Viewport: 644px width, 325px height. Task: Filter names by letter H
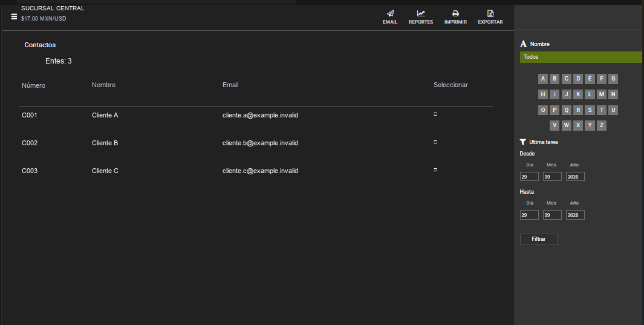pyautogui.click(x=543, y=94)
